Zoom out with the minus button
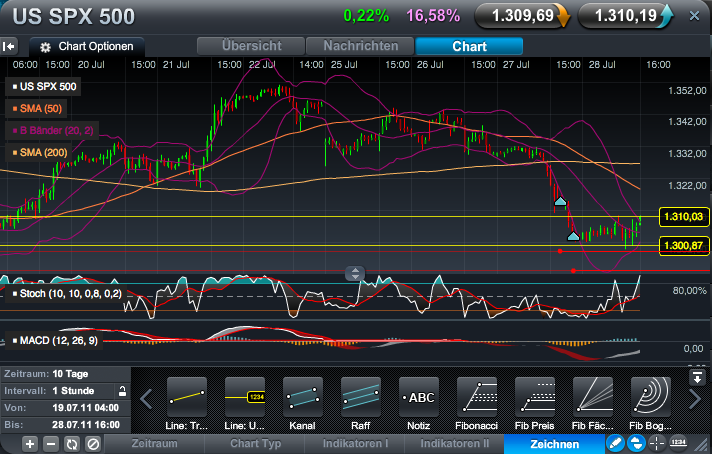This screenshot has height=454, width=712. (51, 444)
